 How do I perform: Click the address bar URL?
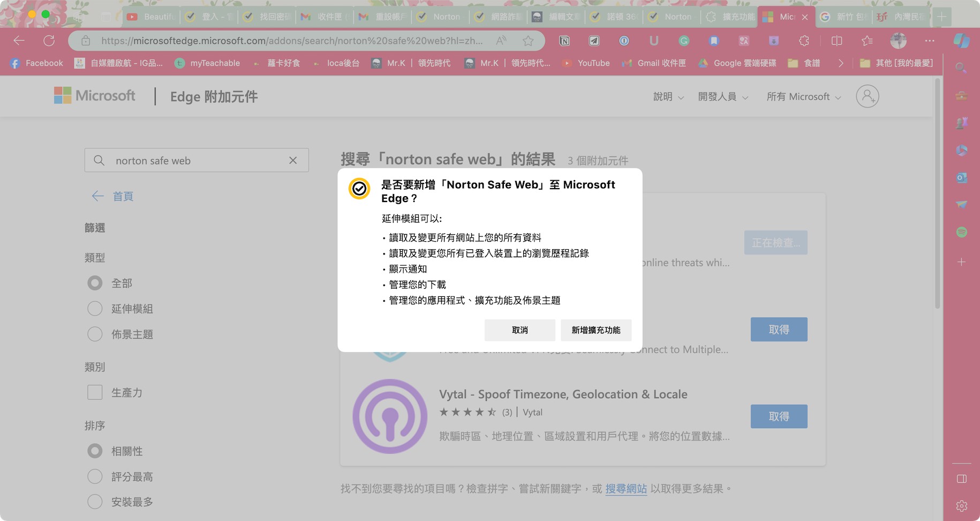(x=292, y=41)
